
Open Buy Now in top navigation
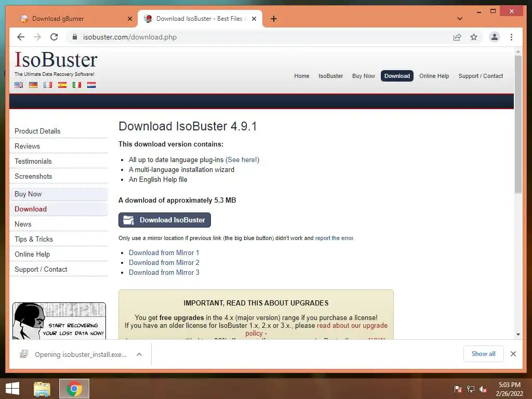click(x=364, y=76)
